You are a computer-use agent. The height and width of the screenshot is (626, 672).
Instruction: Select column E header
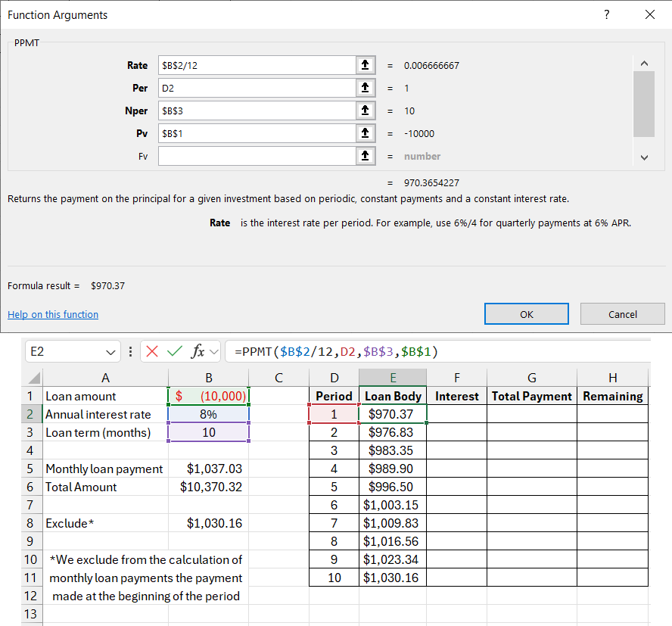(x=392, y=378)
